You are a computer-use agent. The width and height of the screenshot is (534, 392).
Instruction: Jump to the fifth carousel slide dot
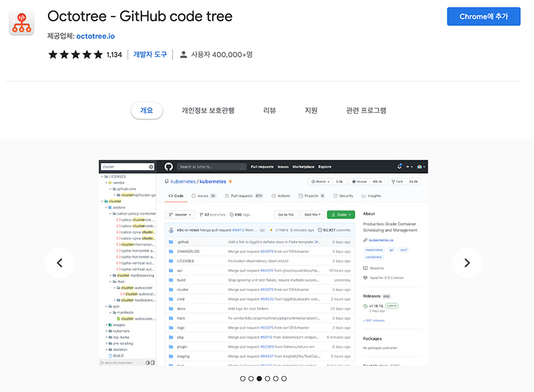coord(276,379)
